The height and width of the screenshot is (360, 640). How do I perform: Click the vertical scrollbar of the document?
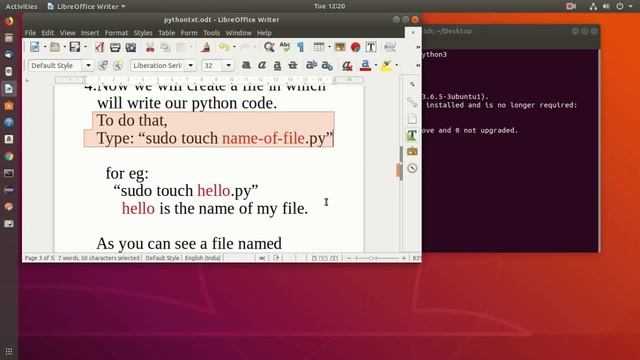400,163
